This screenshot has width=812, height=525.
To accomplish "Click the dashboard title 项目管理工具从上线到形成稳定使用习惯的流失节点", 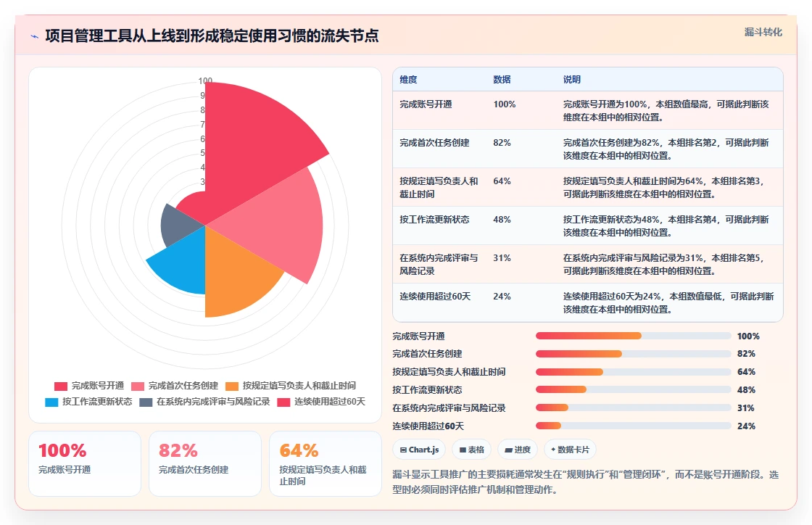I will coord(212,36).
